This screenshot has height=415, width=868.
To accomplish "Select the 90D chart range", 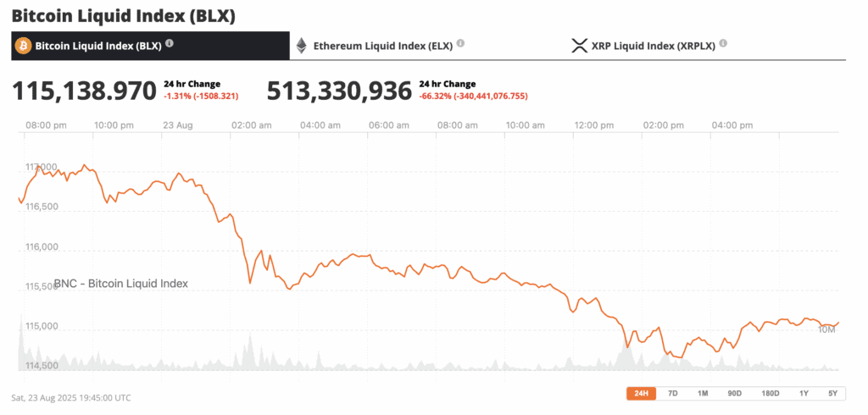I will click(x=734, y=393).
